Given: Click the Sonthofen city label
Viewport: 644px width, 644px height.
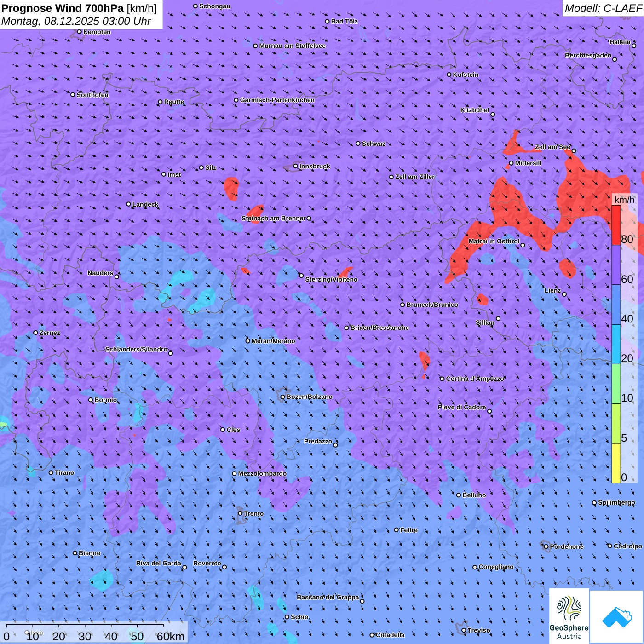Looking at the screenshot, I should click(x=92, y=95).
